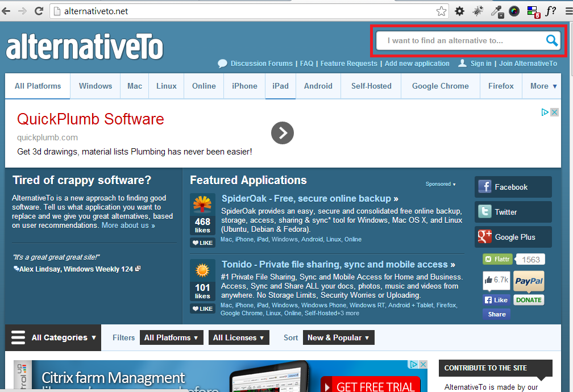
Task: Click the AdChoices icon on QuickPlumb ad
Action: 545,112
